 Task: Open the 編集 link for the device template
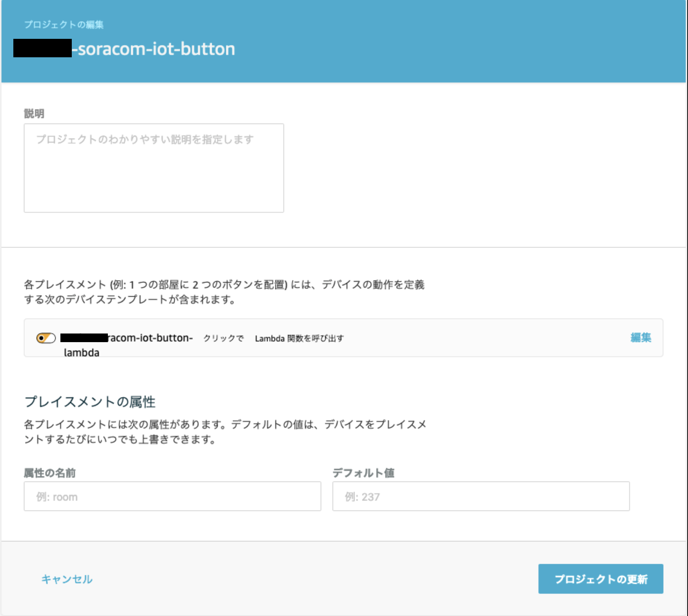[641, 337]
